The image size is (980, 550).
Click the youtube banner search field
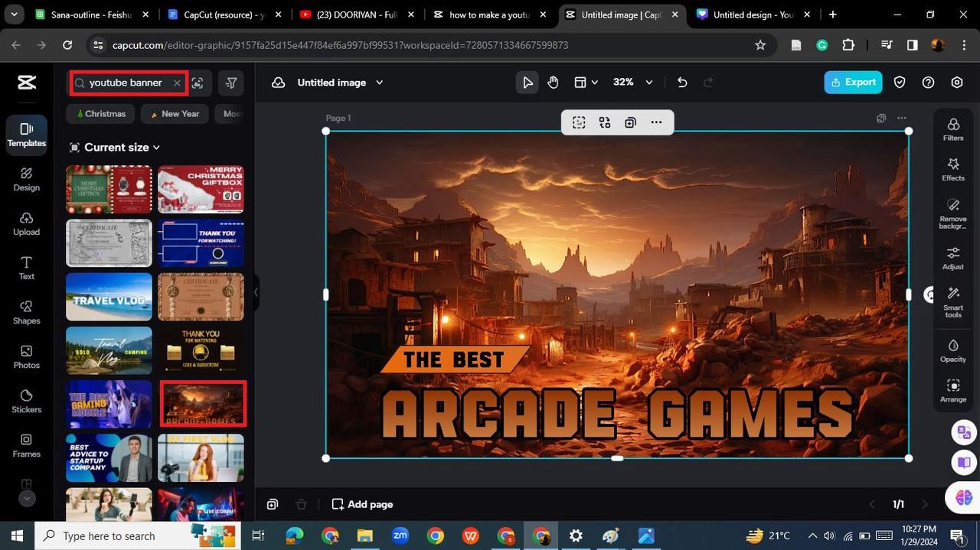pos(125,83)
